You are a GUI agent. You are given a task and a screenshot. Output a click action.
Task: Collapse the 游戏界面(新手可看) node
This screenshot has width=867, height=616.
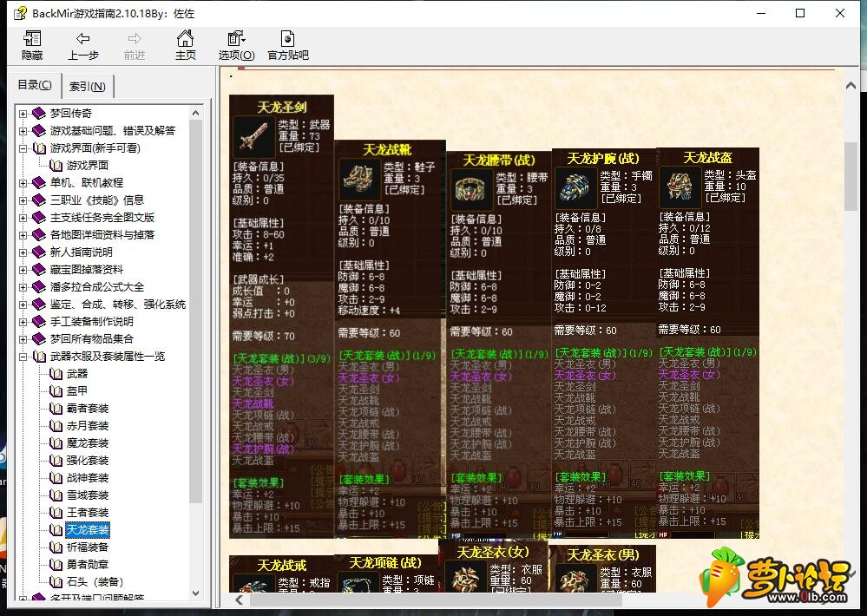click(x=23, y=148)
